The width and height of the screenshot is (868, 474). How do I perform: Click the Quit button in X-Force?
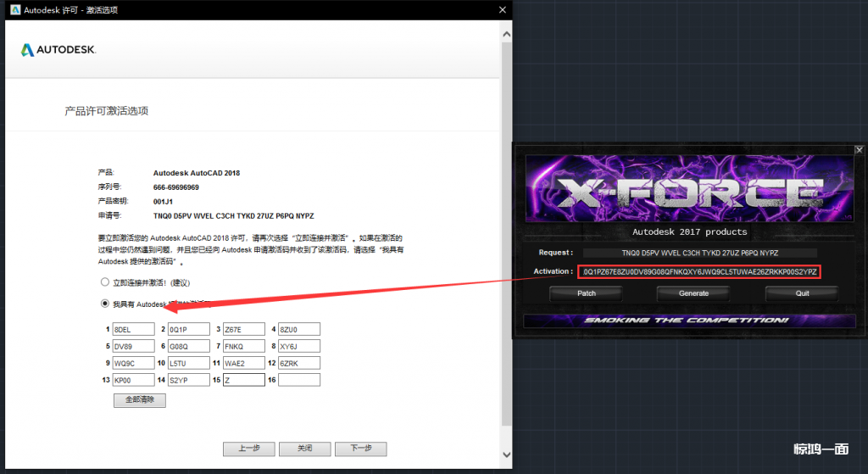pos(802,293)
